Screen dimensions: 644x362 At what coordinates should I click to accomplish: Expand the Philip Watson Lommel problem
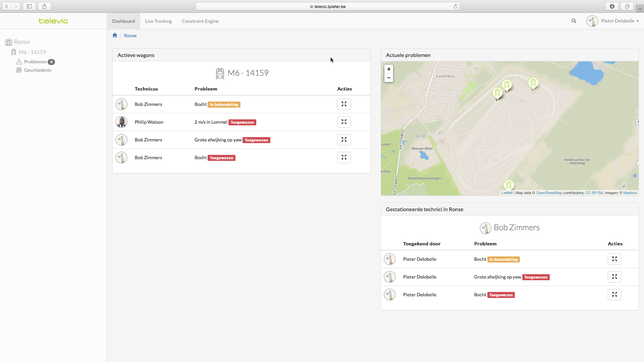point(344,122)
